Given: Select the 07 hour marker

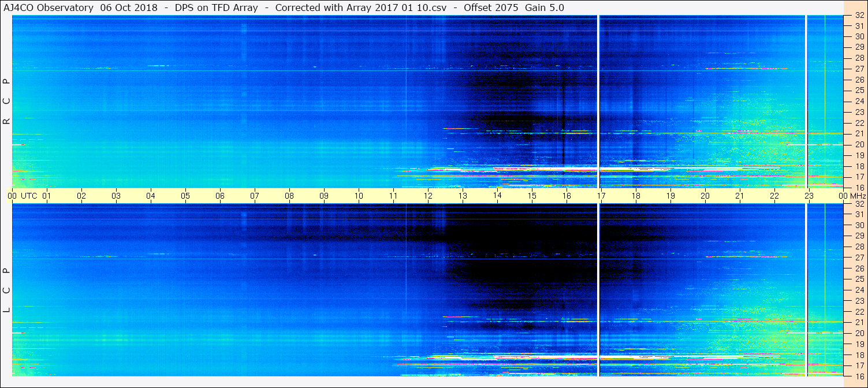Looking at the screenshot, I should [x=255, y=196].
